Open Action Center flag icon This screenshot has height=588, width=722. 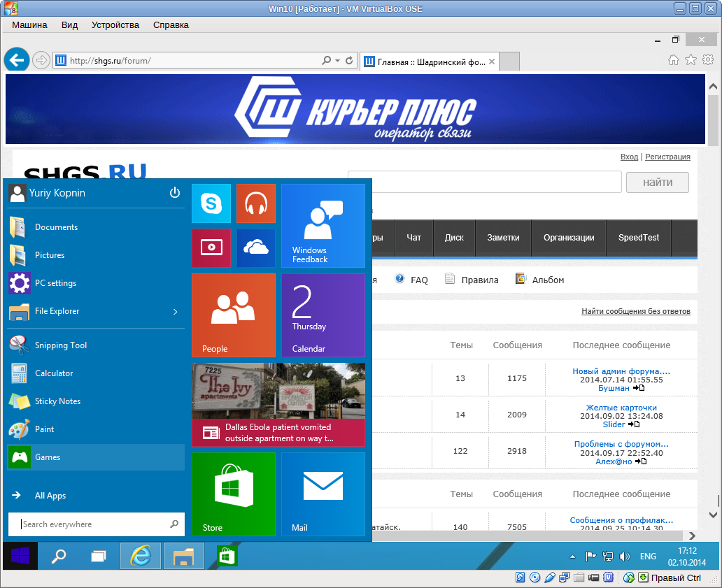point(590,557)
